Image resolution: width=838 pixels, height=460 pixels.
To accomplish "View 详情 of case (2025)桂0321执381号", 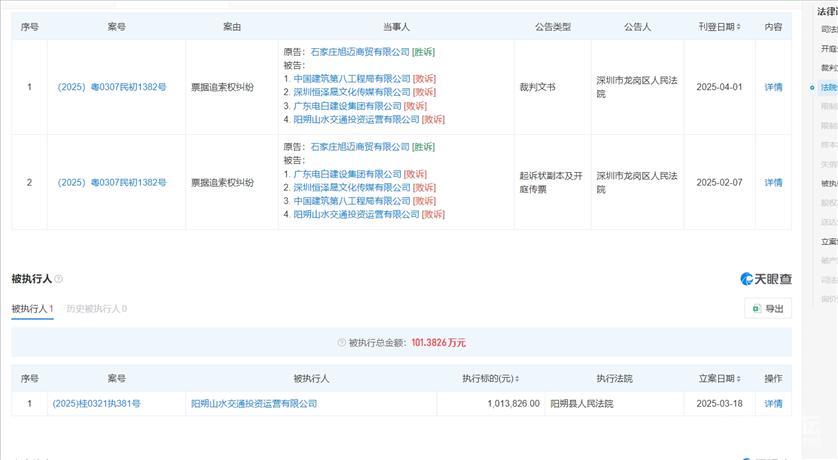I will (773, 403).
